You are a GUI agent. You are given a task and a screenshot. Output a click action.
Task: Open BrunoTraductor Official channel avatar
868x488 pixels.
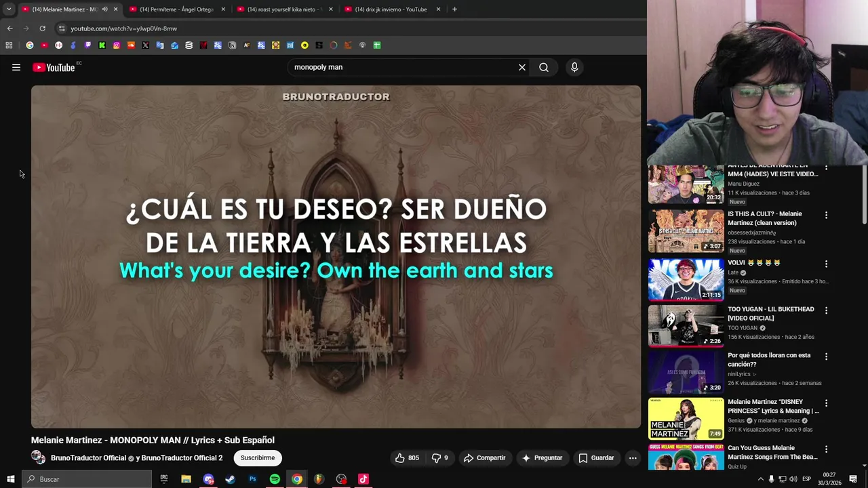click(38, 457)
